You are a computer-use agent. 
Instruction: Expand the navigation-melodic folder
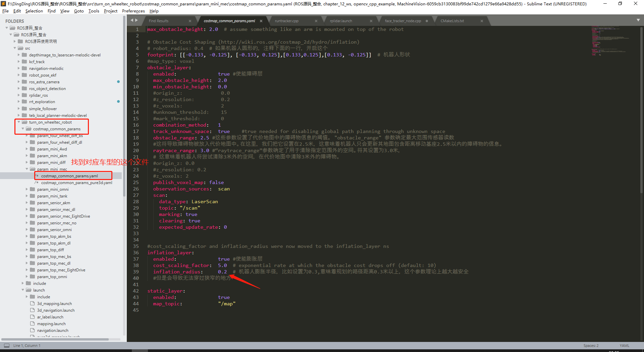[x=19, y=69]
